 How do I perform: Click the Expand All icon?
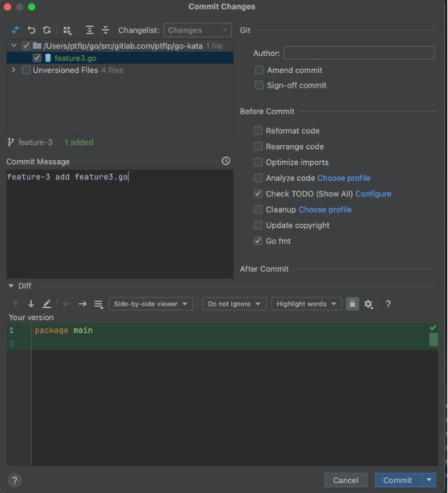(x=90, y=30)
